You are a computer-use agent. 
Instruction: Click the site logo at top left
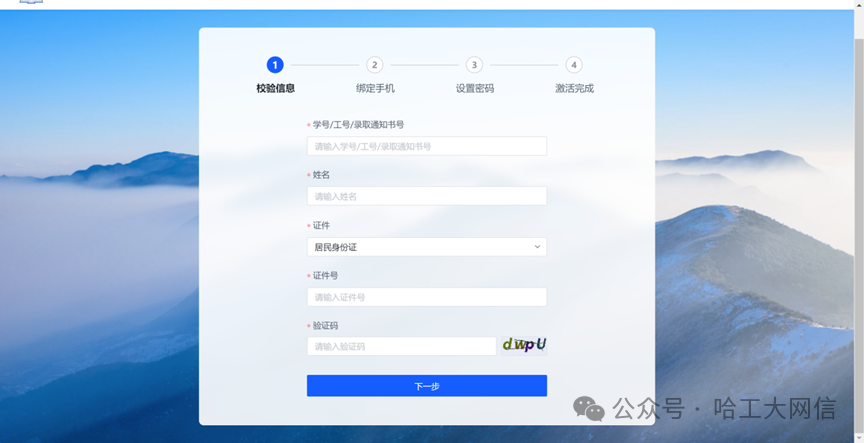tap(31, 2)
